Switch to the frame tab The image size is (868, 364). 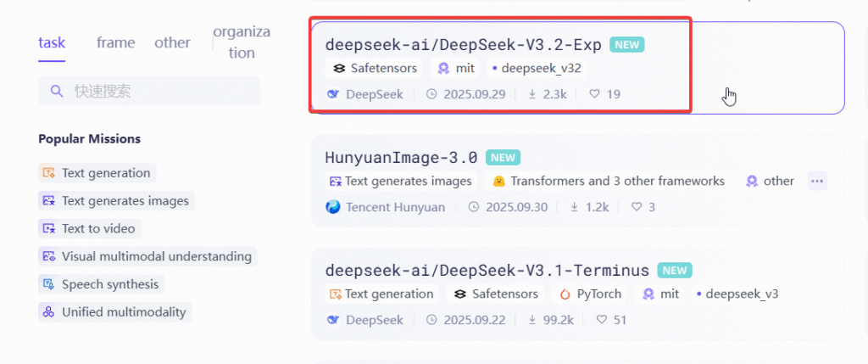[115, 42]
